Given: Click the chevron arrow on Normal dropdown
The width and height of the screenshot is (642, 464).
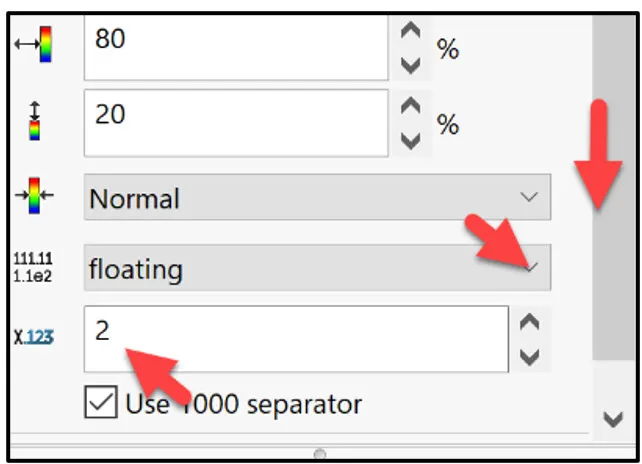Looking at the screenshot, I should (529, 197).
